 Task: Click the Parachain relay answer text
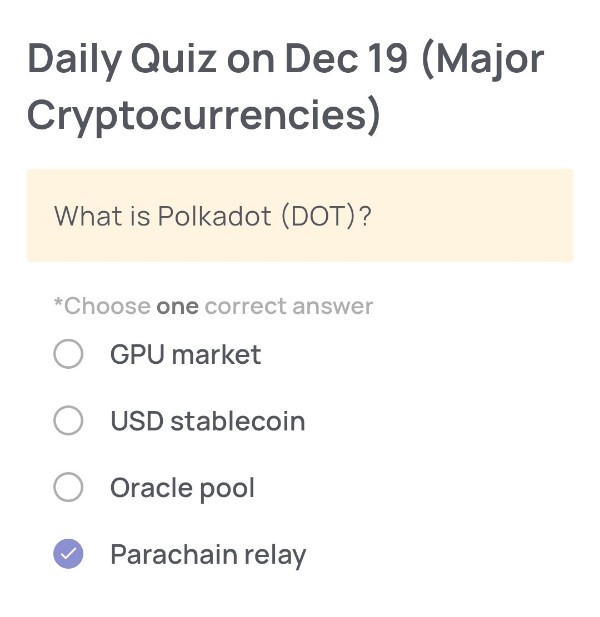click(208, 554)
